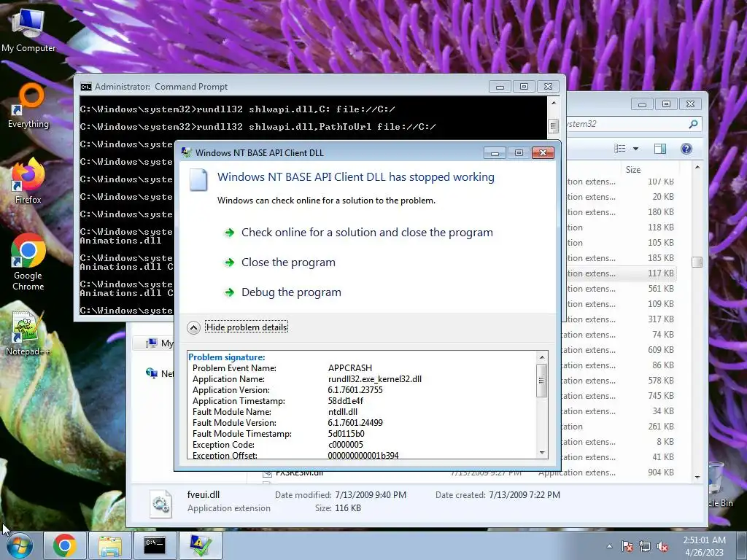Select ntdll.dll fault module name
Viewport: 747px width, 560px height.
343,412
